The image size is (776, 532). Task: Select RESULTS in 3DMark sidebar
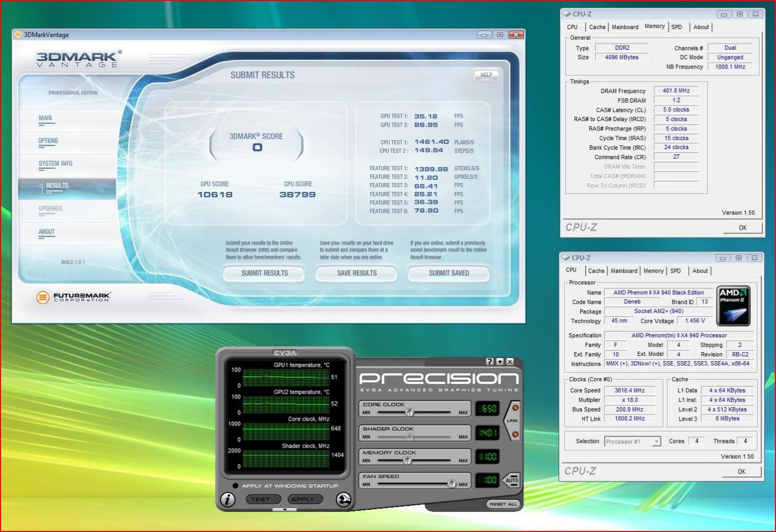click(67, 188)
